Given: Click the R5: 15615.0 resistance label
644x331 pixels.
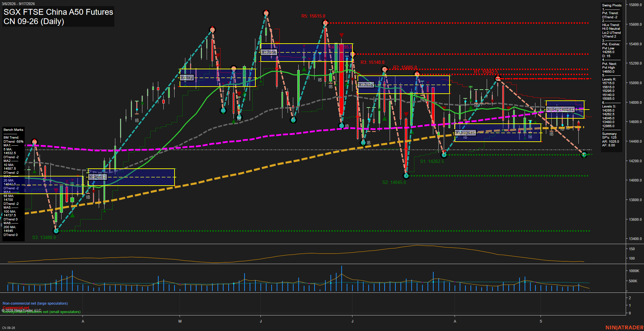Looking at the screenshot, I should pos(313,16).
